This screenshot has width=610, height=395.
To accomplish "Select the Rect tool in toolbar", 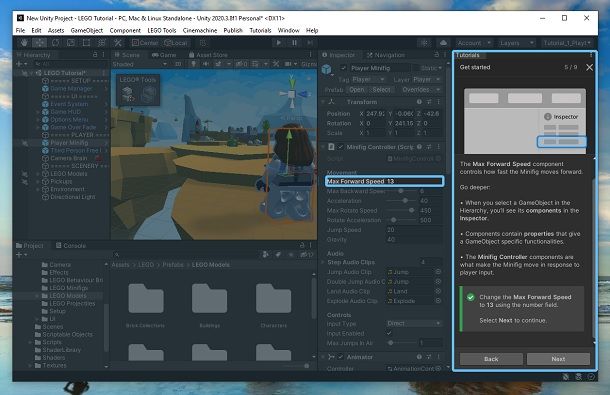I will (x=86, y=43).
